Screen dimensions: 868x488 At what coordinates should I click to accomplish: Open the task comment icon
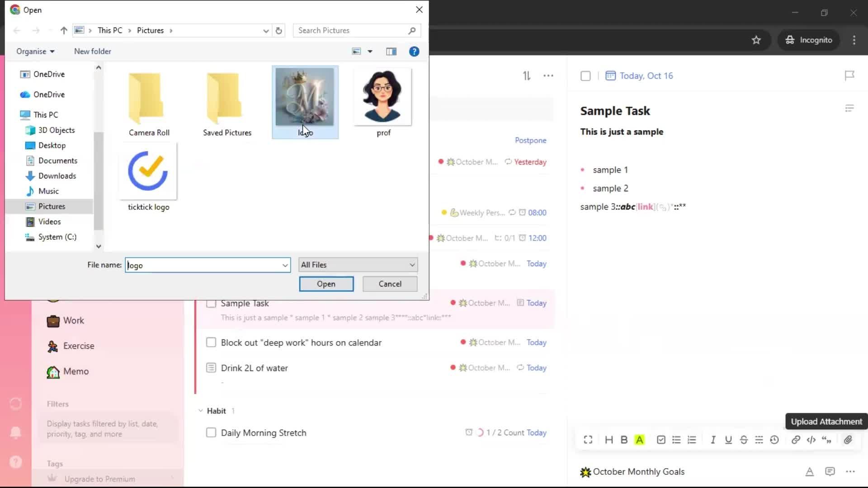click(830, 472)
